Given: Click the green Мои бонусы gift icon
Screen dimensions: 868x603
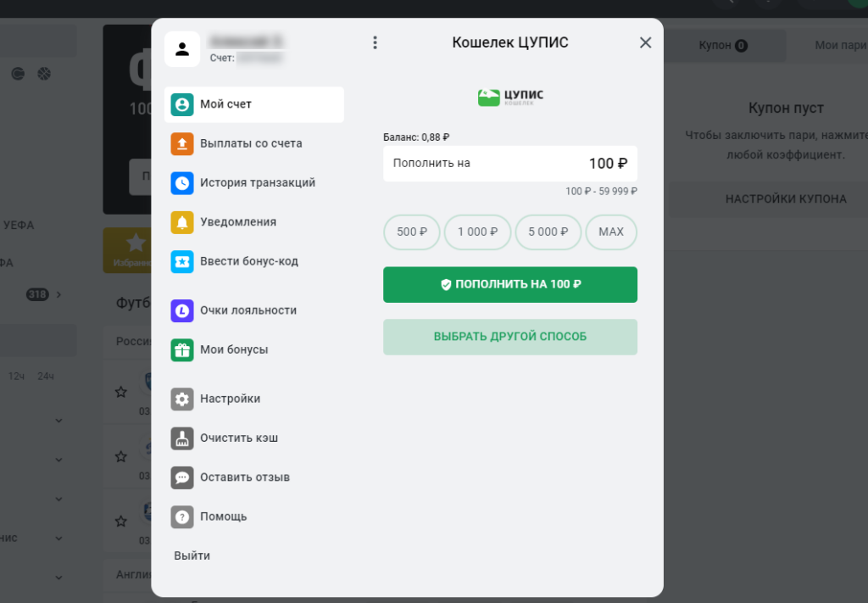Looking at the screenshot, I should (x=182, y=350).
